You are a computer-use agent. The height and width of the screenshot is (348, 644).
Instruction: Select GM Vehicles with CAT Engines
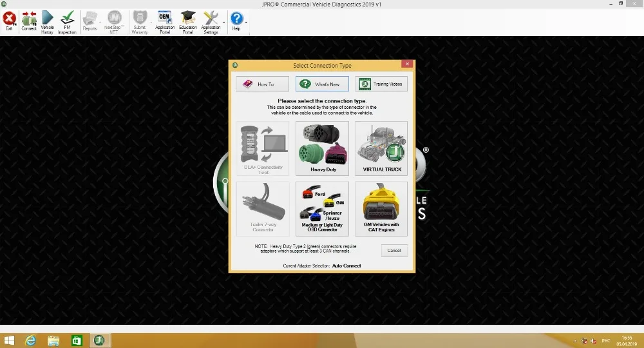click(381, 209)
